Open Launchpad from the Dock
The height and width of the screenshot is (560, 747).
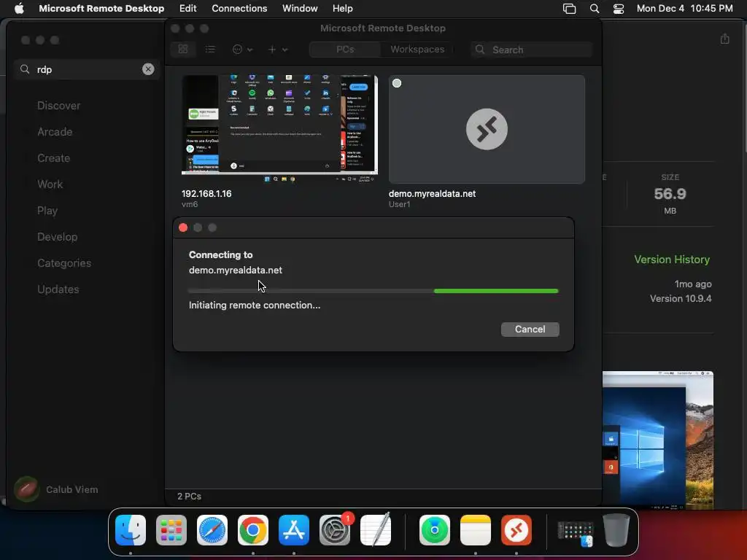pos(171,530)
